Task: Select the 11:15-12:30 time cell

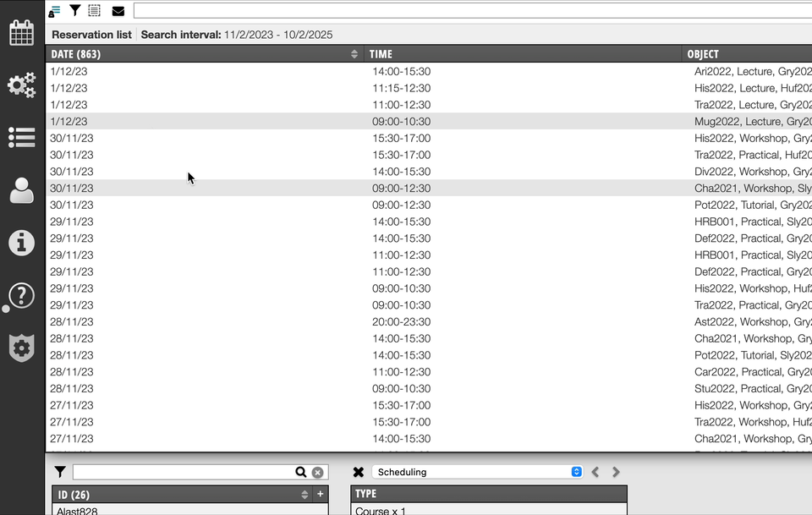Action: coord(401,88)
